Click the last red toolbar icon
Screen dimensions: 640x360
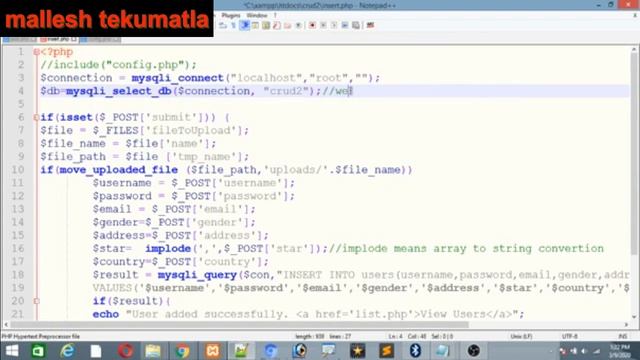coord(370,25)
